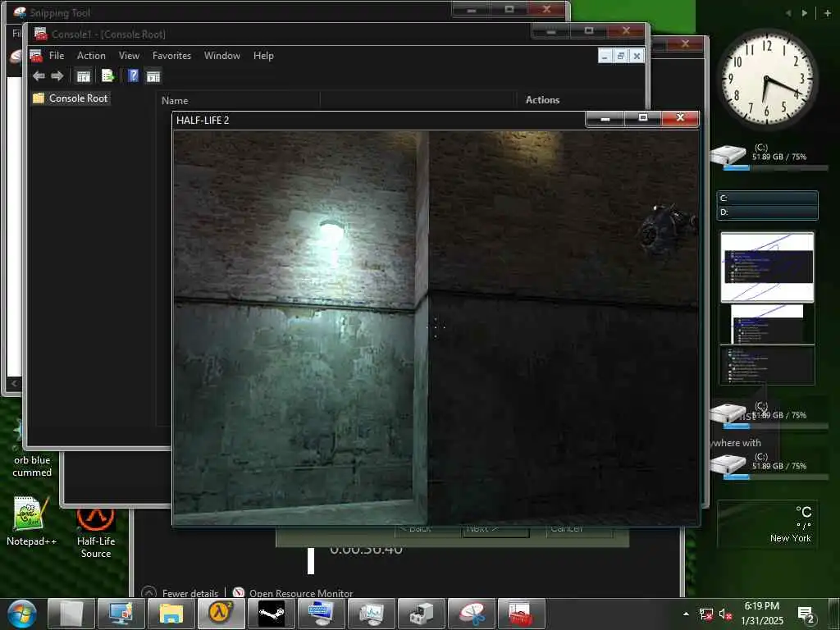Open the top slideshow gadget thumbnail
The image size is (840, 630).
point(767,267)
